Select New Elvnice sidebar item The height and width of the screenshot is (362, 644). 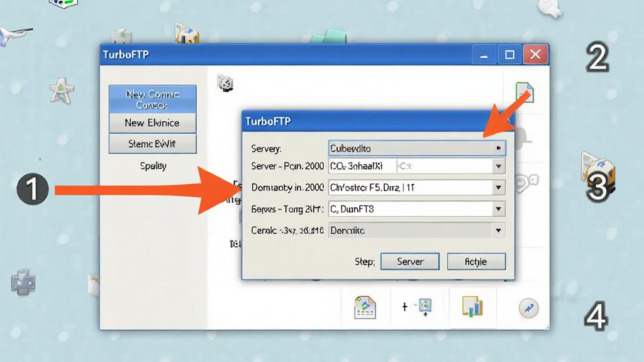click(x=152, y=123)
